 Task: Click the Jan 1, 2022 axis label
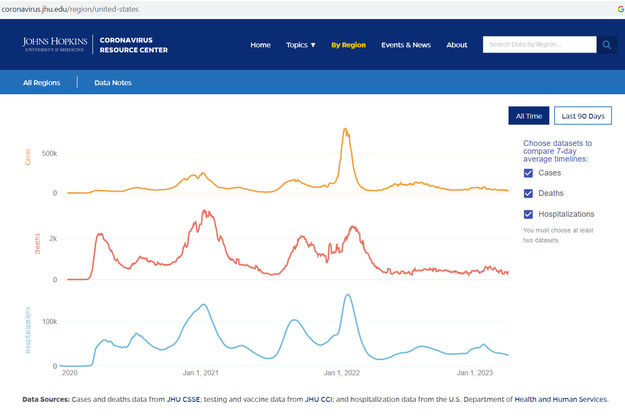tap(342, 373)
